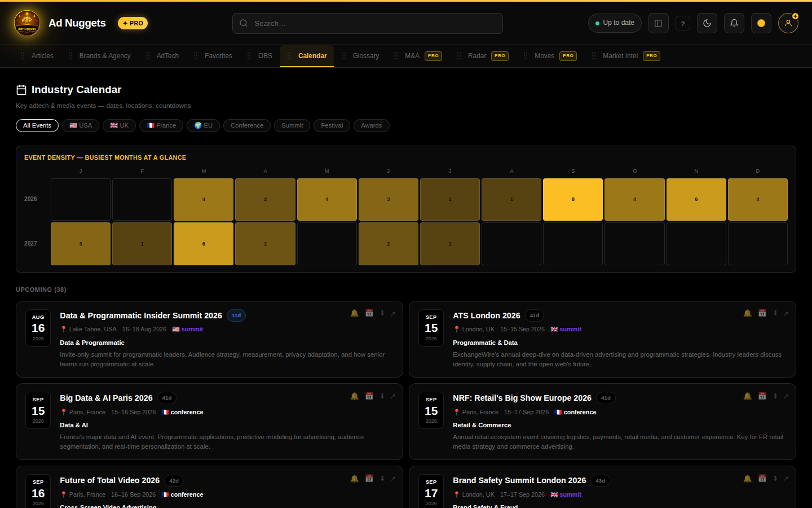Set reminder bell for NRF Retail's Big Show Europe
The width and height of the screenshot is (812, 508).
[x=748, y=396]
